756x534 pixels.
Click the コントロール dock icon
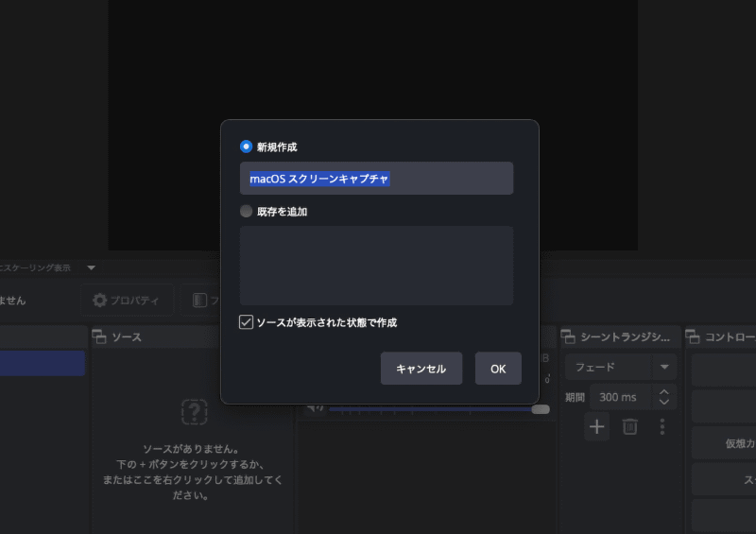tap(693, 336)
